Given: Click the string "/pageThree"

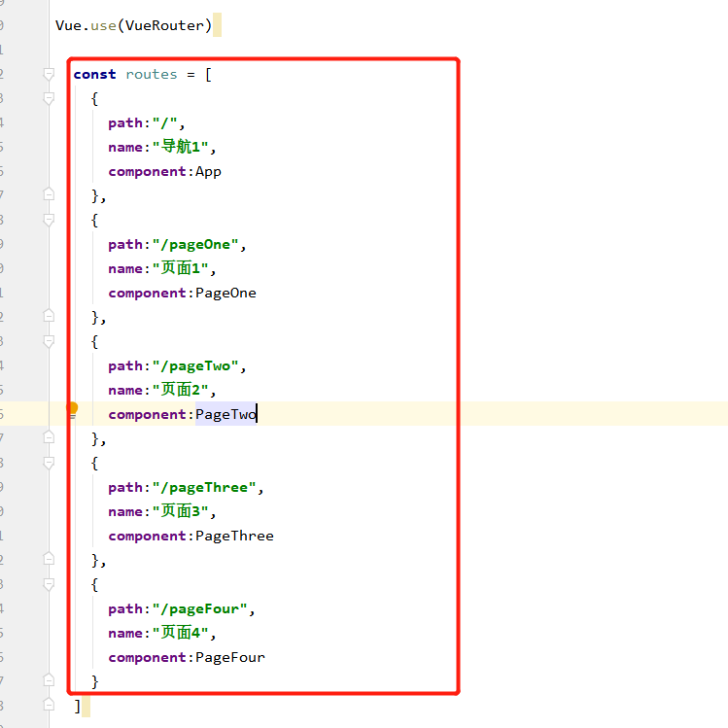Looking at the screenshot, I should (204, 488).
